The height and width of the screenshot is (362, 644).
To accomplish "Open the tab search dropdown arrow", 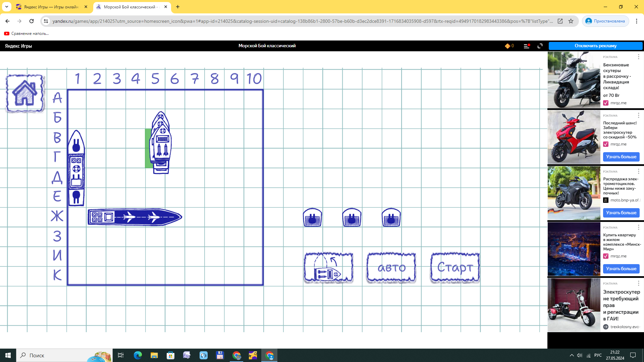I will [6, 7].
